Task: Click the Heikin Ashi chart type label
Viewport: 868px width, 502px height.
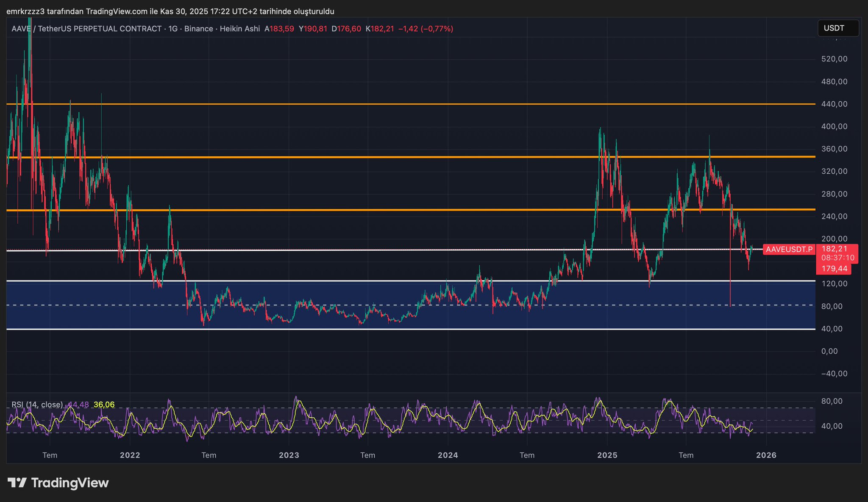Action: pyautogui.click(x=240, y=29)
